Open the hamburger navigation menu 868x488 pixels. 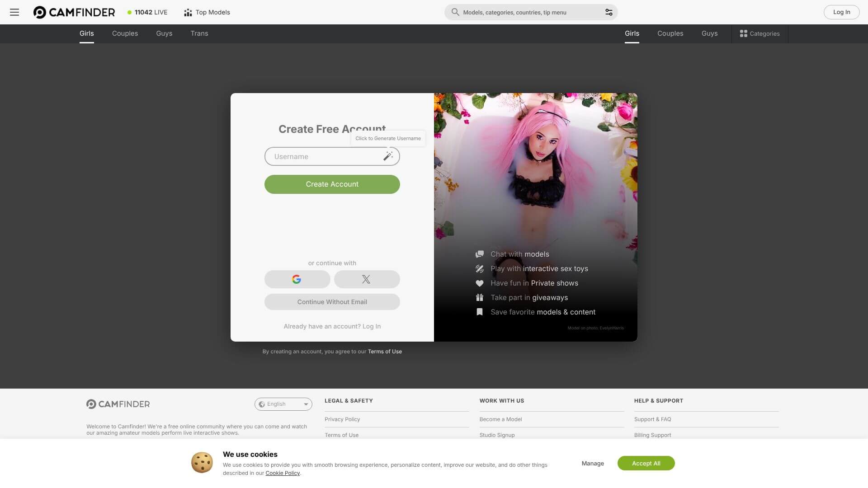click(14, 12)
